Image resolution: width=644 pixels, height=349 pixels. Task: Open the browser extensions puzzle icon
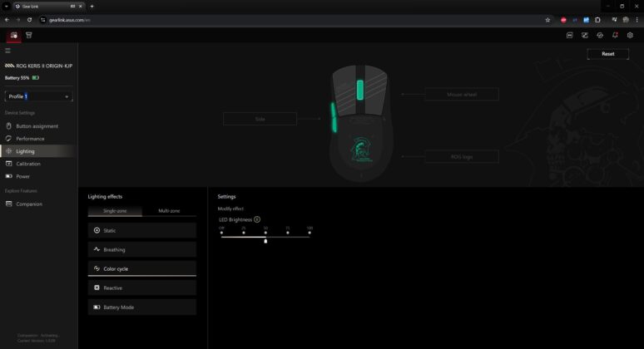click(597, 20)
